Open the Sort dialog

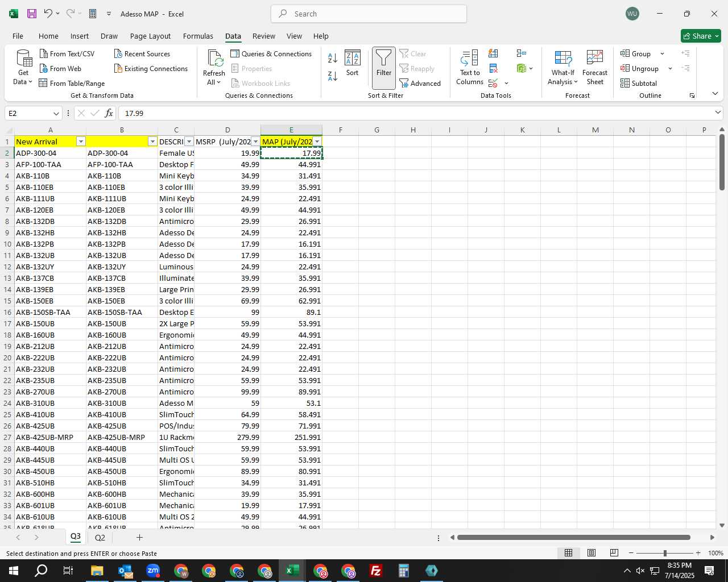pyautogui.click(x=353, y=63)
